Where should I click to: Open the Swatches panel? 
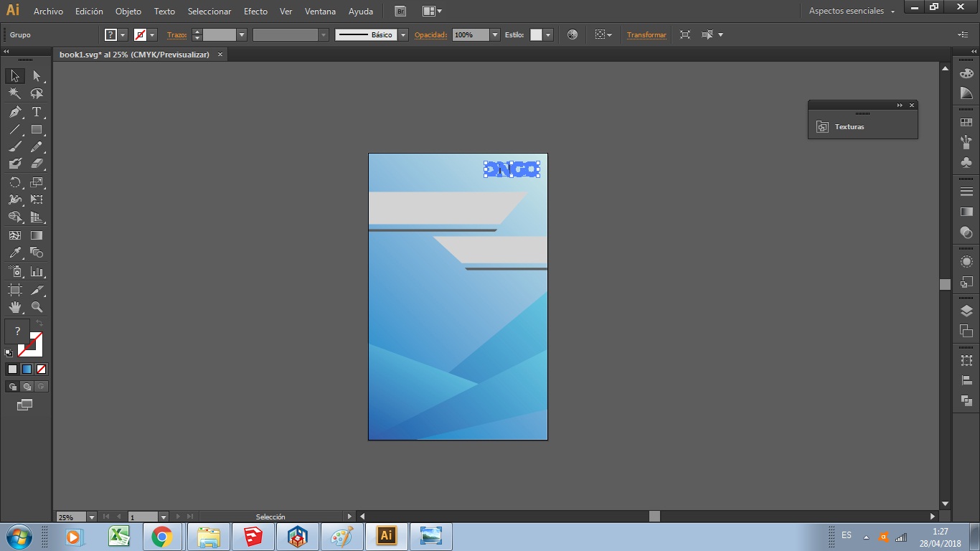point(966,123)
